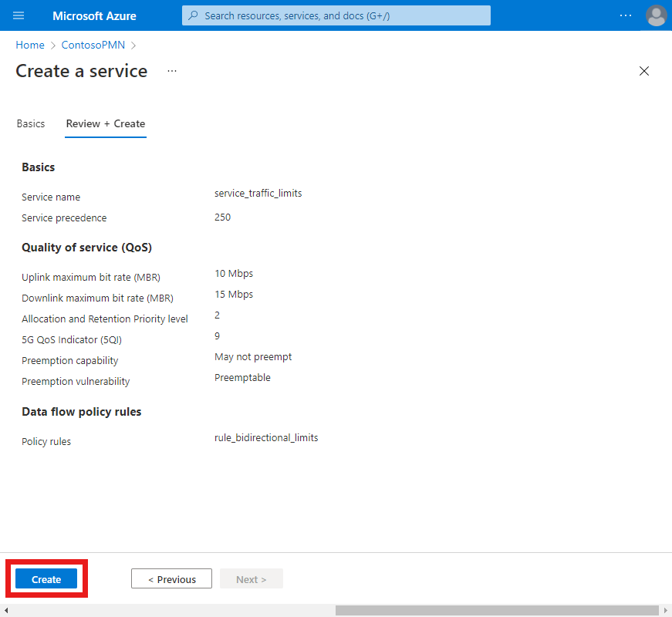The image size is (672, 617).
Task: Open the ContosoPMN breadcrumb link
Action: [x=93, y=45]
